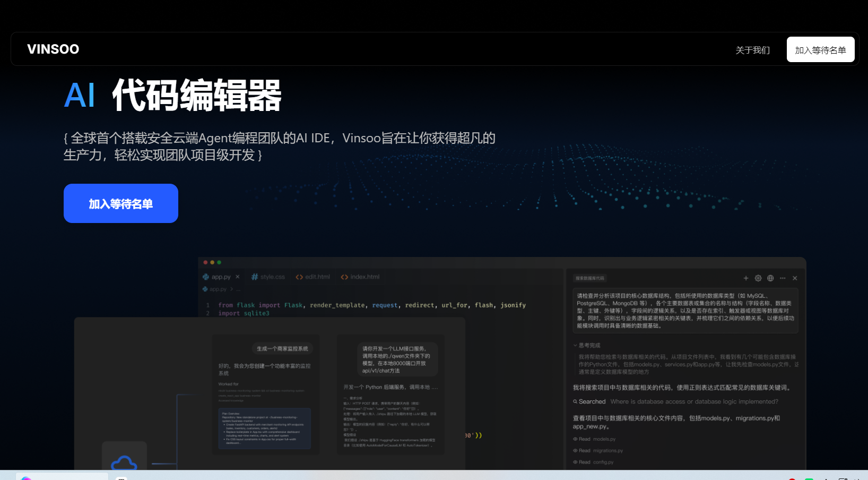Screen dimensions: 868x480
Task: Click the eye icon beside Read models.py
Action: [575, 439]
